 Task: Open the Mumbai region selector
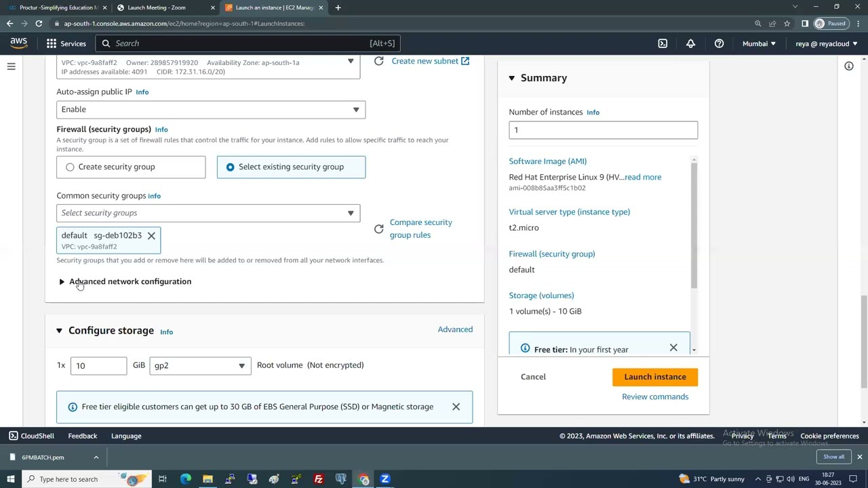759,43
